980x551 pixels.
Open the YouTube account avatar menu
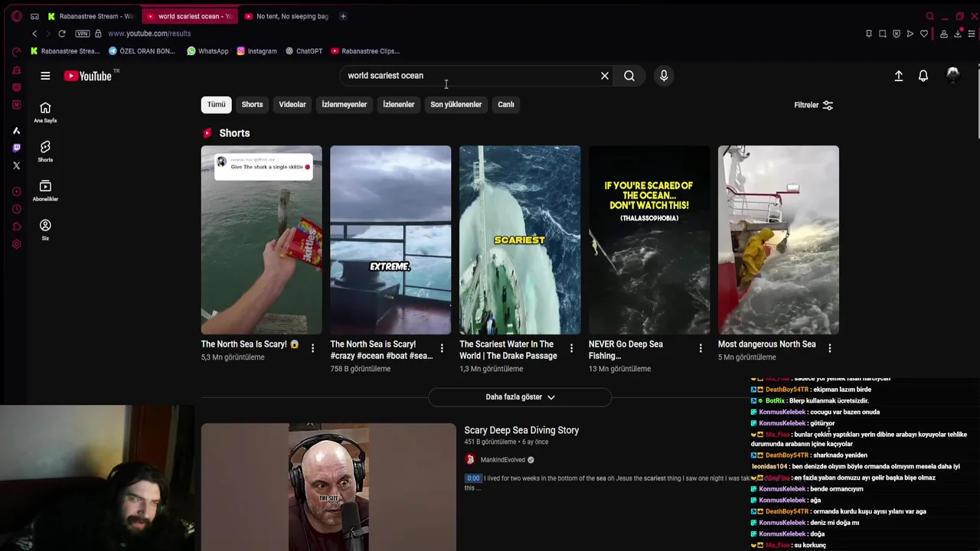(953, 75)
